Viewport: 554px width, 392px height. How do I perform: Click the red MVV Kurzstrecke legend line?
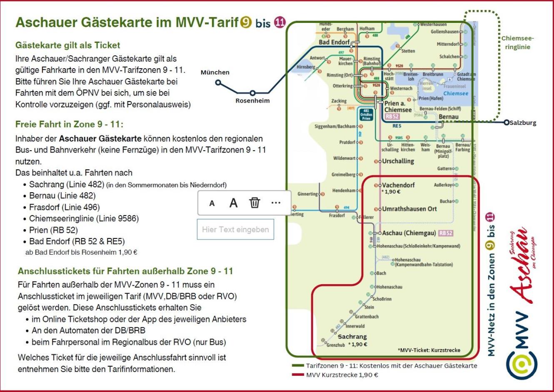coord(297,375)
